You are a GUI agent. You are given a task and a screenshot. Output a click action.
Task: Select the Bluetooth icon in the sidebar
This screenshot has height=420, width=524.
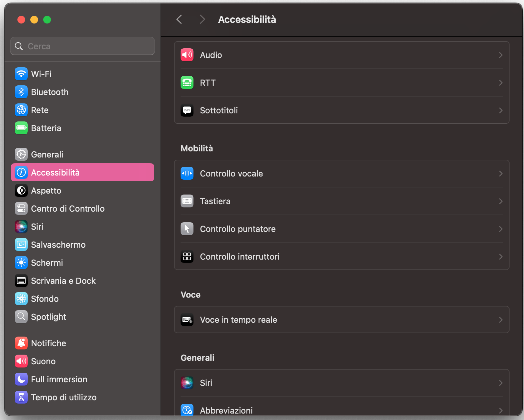coord(21,92)
